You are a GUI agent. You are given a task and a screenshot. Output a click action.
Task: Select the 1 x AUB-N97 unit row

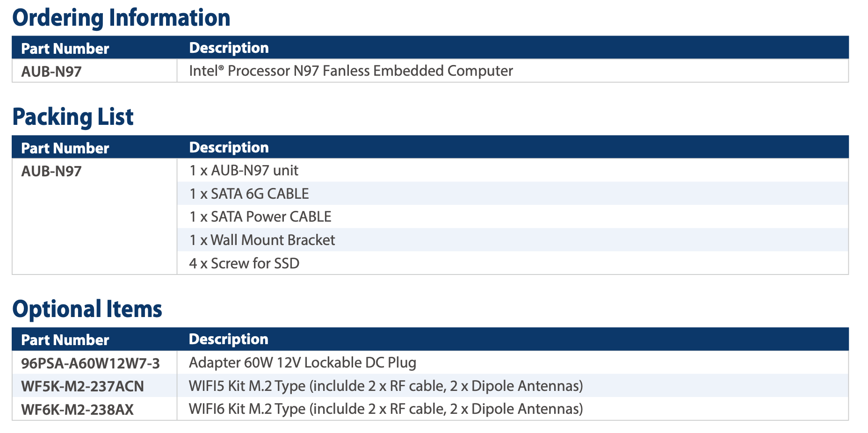pyautogui.click(x=244, y=170)
